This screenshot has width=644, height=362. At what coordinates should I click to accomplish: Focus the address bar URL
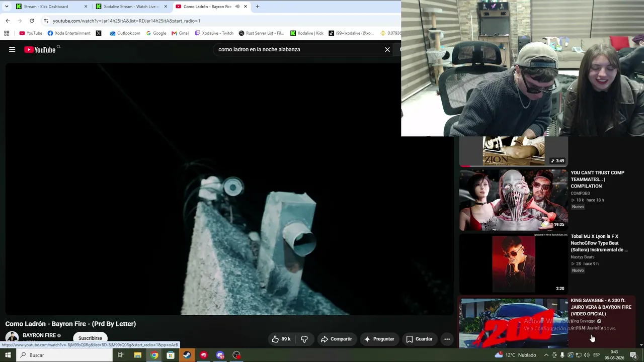coord(126,21)
